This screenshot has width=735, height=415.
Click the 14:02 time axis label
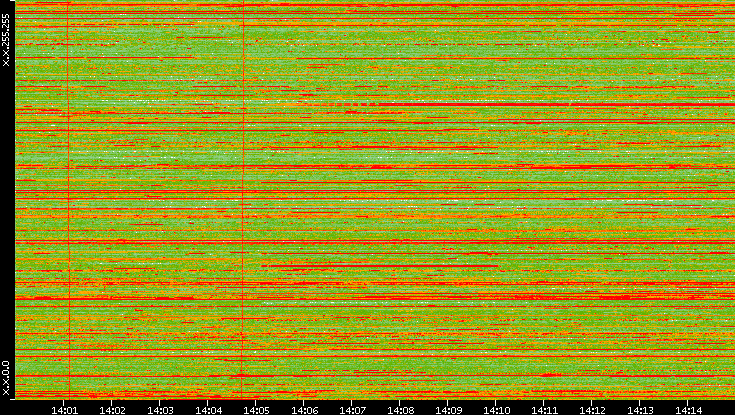coord(112,410)
